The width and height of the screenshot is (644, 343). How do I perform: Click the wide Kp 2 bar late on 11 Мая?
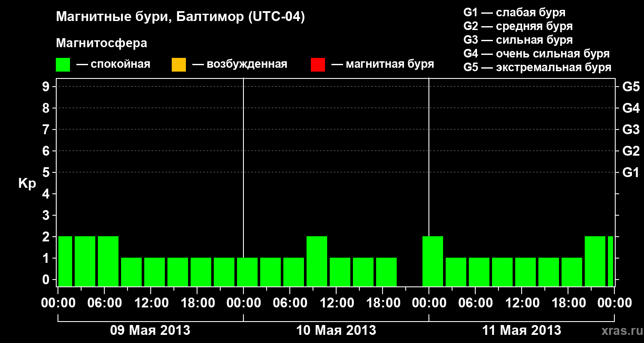coord(595,261)
